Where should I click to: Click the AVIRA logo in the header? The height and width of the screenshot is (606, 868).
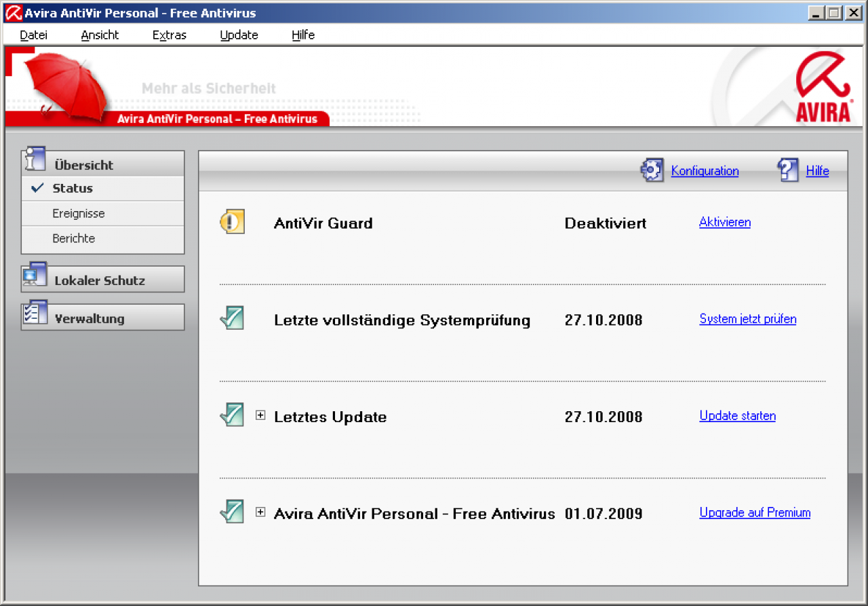[x=823, y=88]
